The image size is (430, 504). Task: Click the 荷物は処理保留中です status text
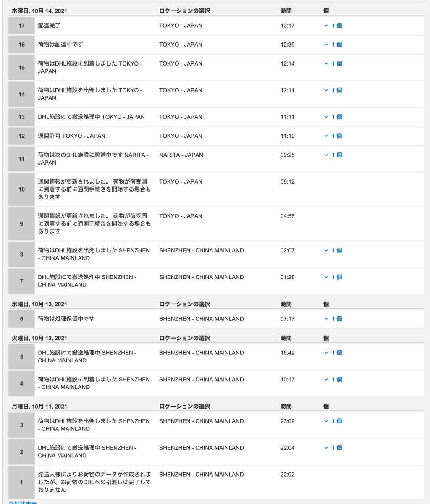point(66,319)
